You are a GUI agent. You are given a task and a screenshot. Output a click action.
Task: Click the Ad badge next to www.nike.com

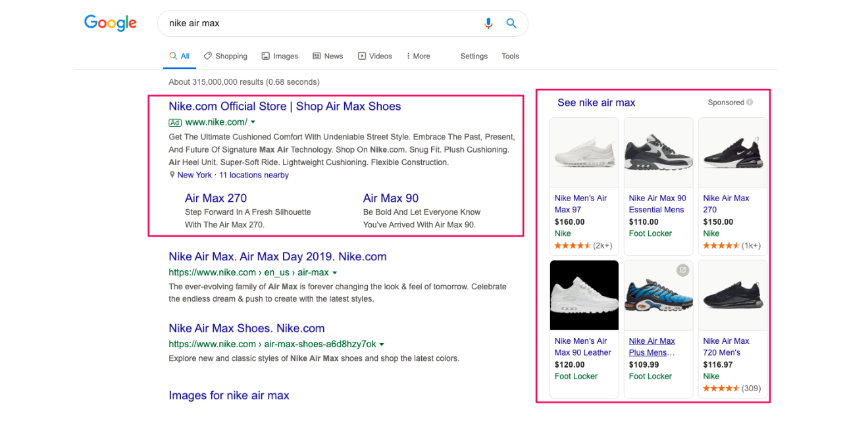click(x=174, y=122)
